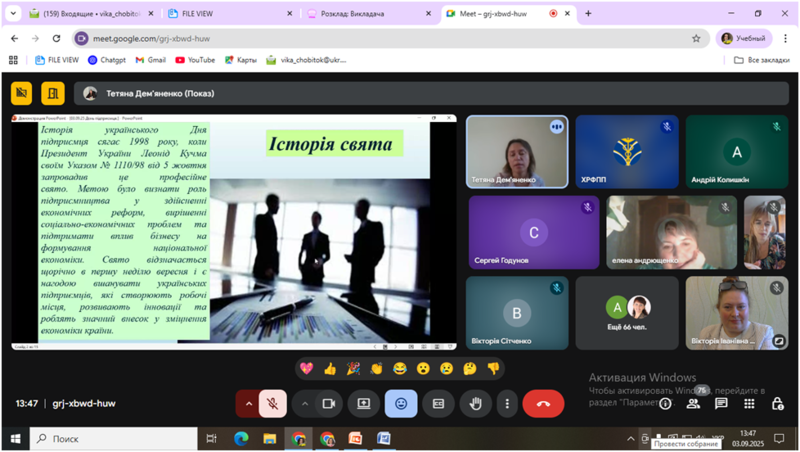
Task: Open the Карты bookmark
Action: (x=241, y=60)
